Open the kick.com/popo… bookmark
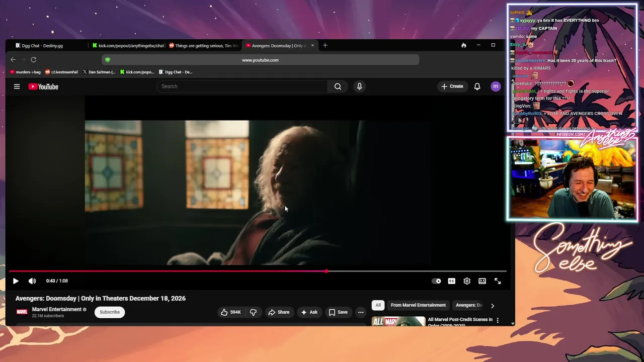Viewport: 644px width, 362px height. pos(137,72)
